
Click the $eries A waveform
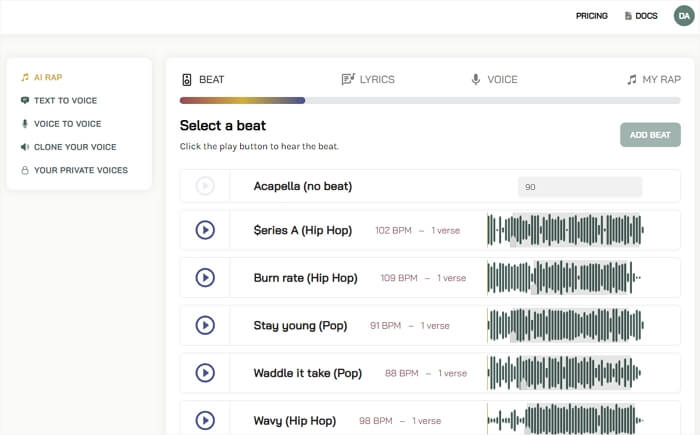coord(565,230)
